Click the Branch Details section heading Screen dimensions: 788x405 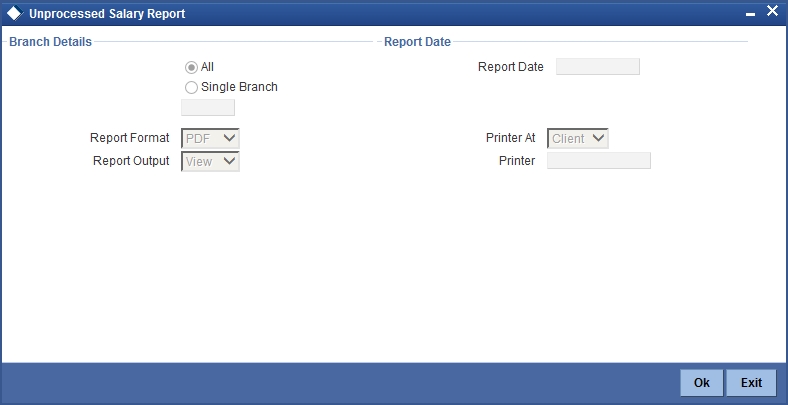pyautogui.click(x=50, y=42)
